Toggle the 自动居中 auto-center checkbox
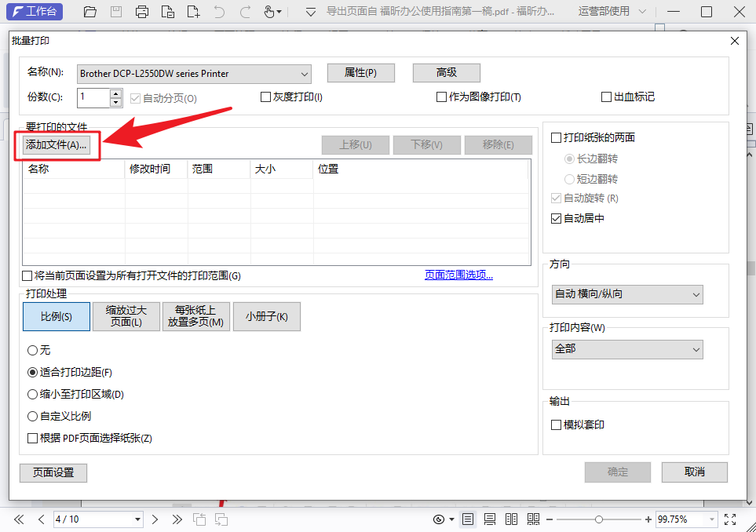This screenshot has width=756, height=532. pyautogui.click(x=556, y=219)
